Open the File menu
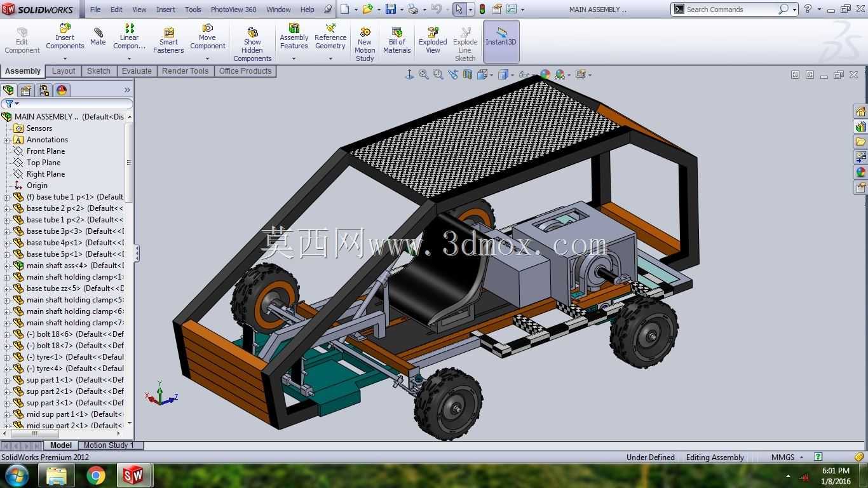 click(95, 10)
